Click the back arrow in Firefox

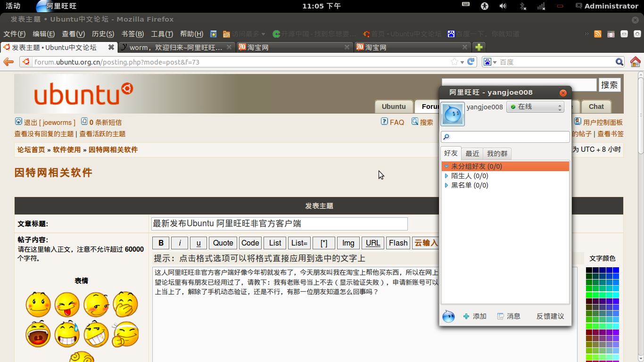[x=8, y=62]
